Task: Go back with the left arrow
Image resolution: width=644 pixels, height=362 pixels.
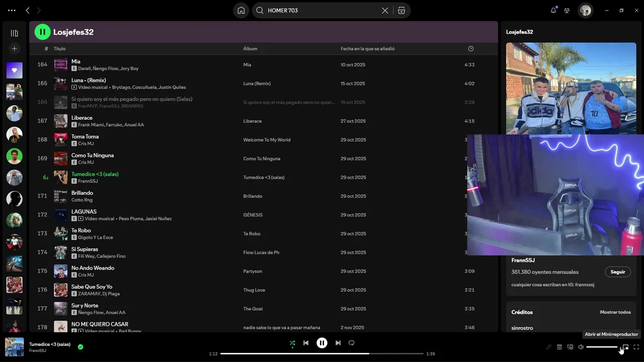Action: [28, 10]
